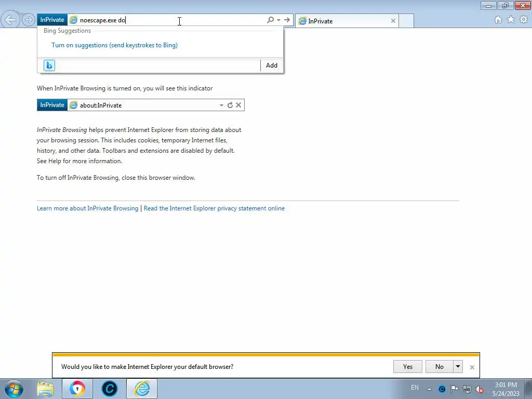The image size is (532, 399).
Task: Open the clock showing 3:01 PM
Action: [x=506, y=389]
